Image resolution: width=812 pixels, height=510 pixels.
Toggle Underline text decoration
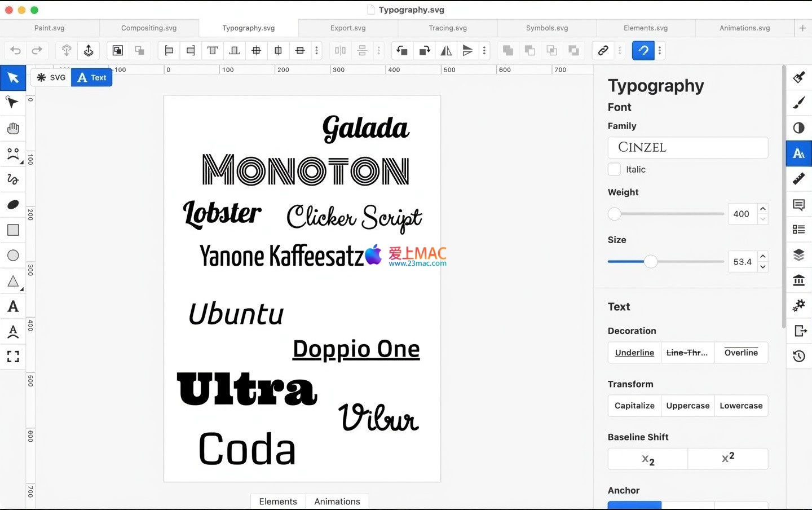pyautogui.click(x=634, y=353)
